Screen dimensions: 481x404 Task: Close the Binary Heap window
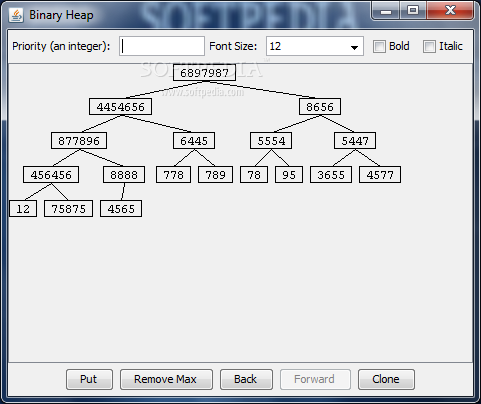point(450,11)
